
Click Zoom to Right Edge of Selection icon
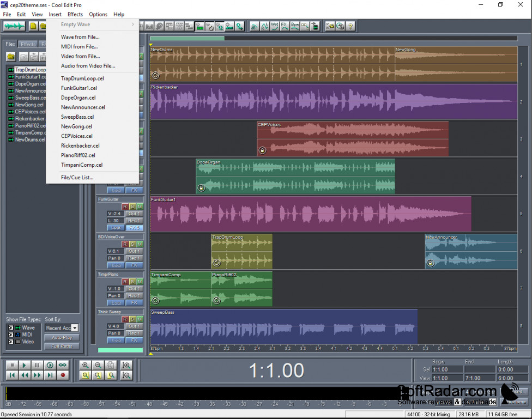[x=110, y=375]
